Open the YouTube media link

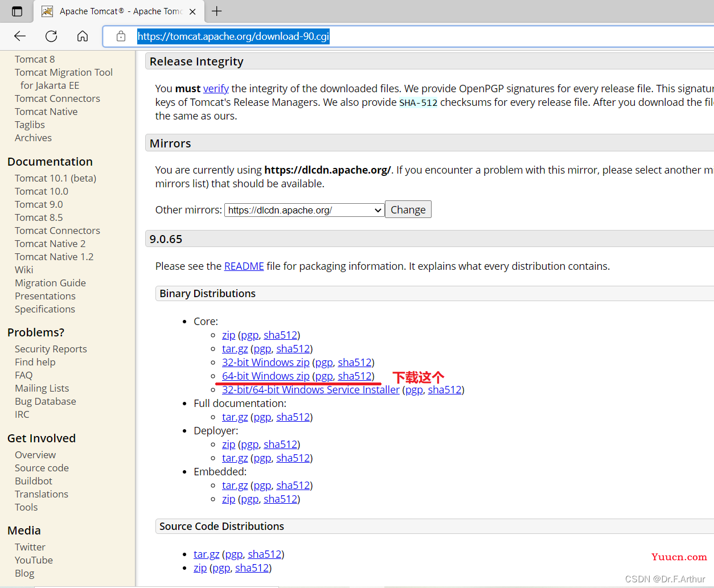point(34,560)
